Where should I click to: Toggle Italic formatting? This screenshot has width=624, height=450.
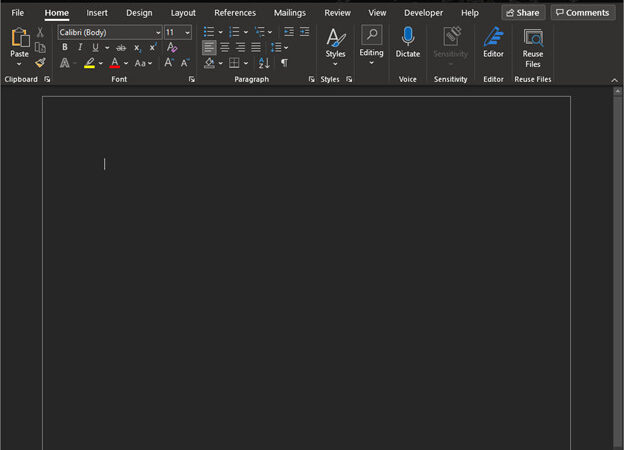(x=80, y=47)
